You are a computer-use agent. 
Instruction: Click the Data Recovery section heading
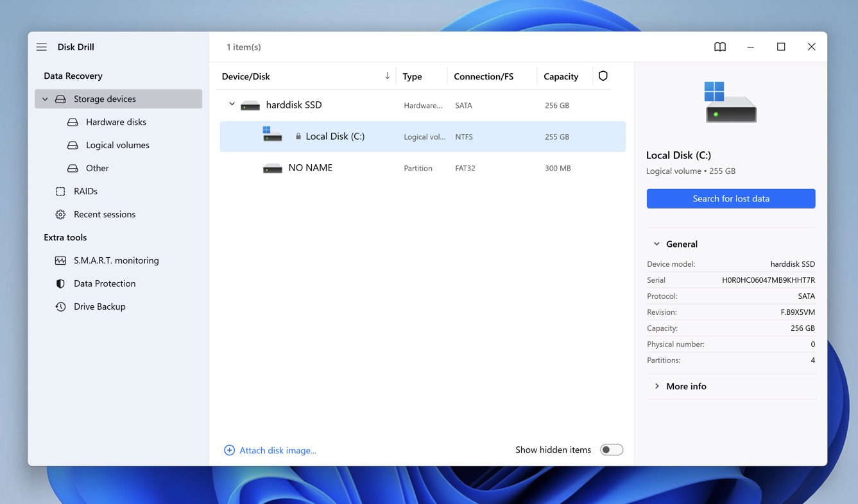coord(73,76)
